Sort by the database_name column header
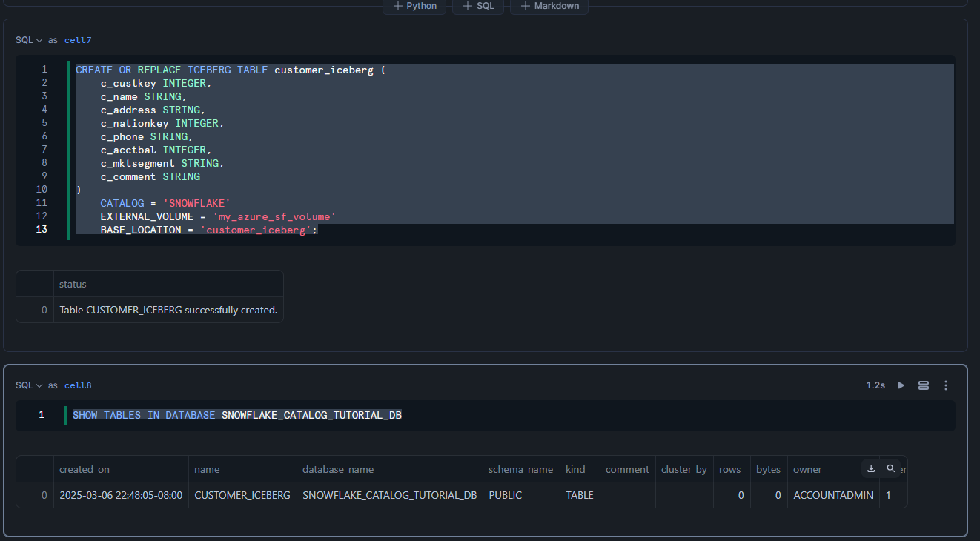Image resolution: width=980 pixels, height=541 pixels. 389,469
